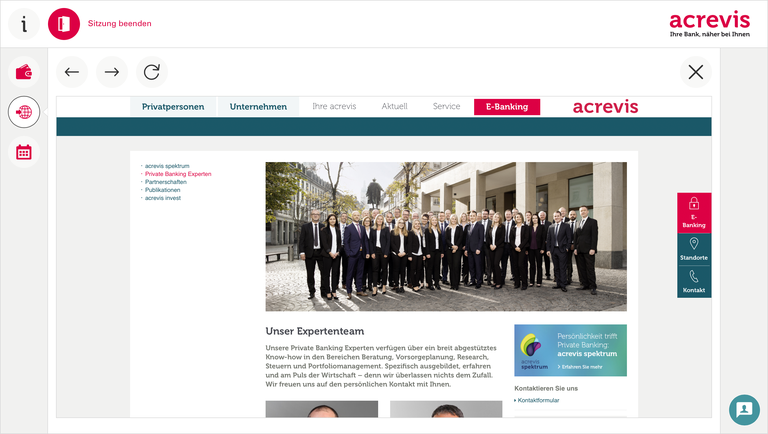Close the browser panel with X icon
Screen dimensions: 768x434
pyautogui.click(x=696, y=72)
